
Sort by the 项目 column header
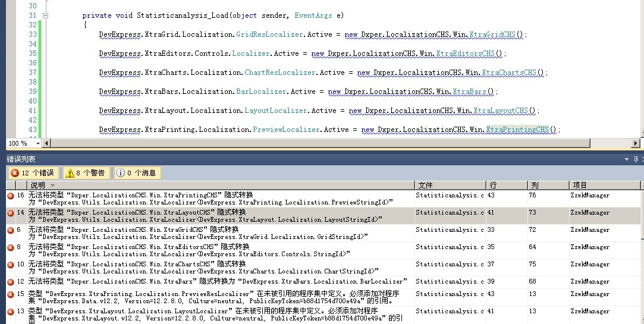(605, 185)
